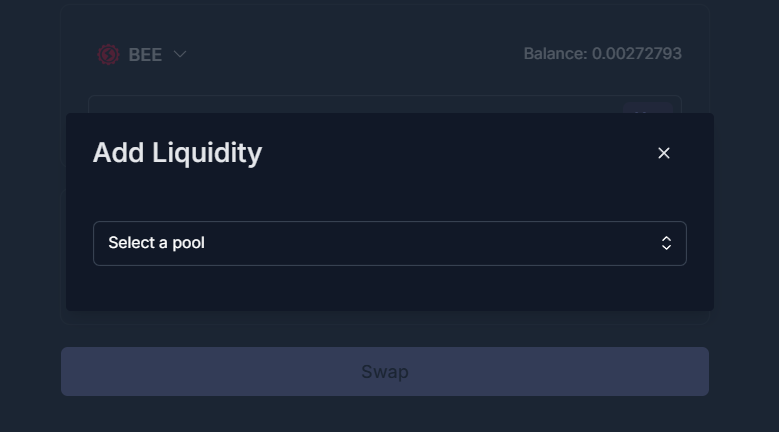
Task: Close the Add Liquidity dialog with X
Action: click(664, 153)
